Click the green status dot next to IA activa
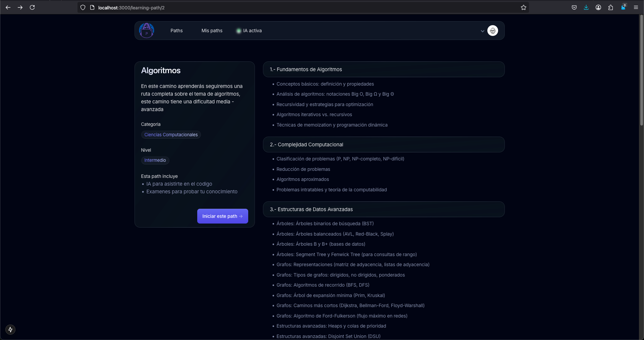 (x=238, y=31)
